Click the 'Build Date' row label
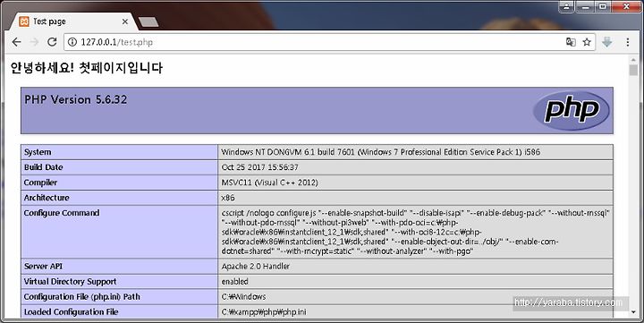 43,167
